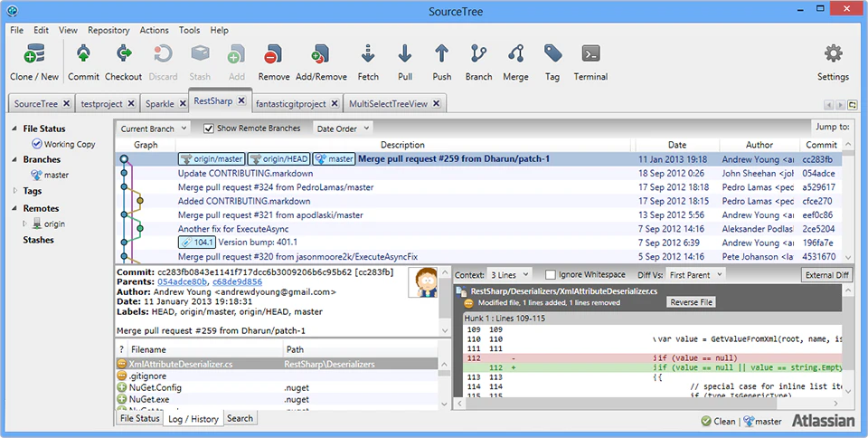Open the Settings gear
The height and width of the screenshot is (438, 868).
pyautogui.click(x=833, y=55)
